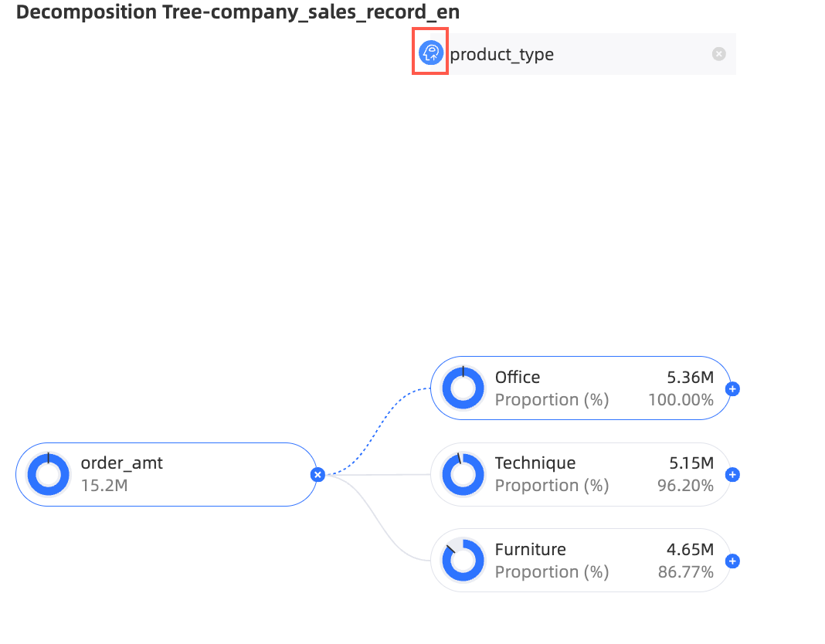
Task: Click the Furniture donut chart icon
Action: (x=463, y=560)
